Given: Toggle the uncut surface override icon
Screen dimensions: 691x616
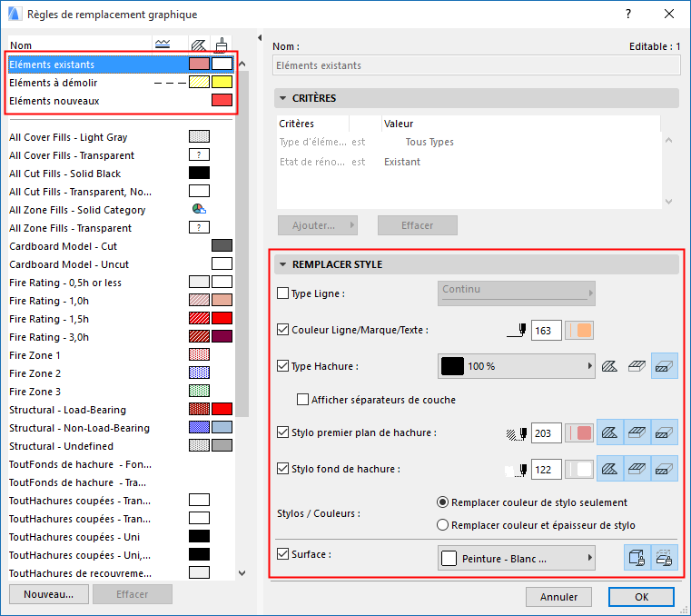Looking at the screenshot, I should (x=637, y=558).
